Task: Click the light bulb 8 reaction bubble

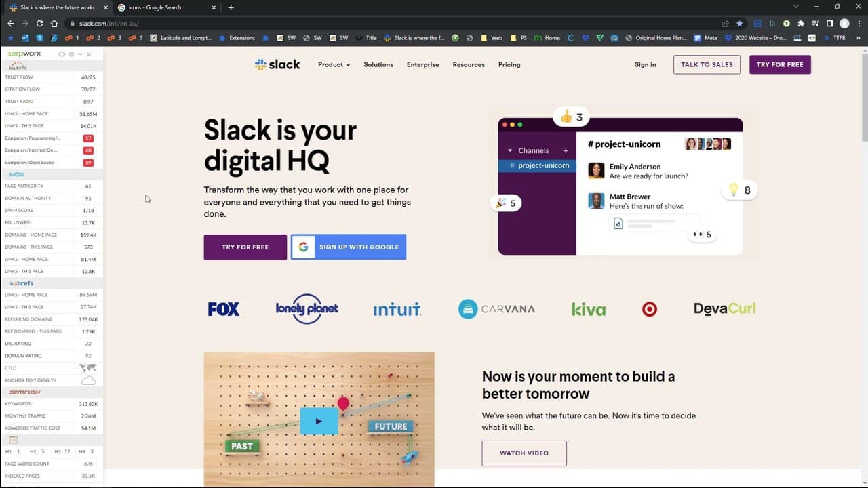Action: pos(739,190)
